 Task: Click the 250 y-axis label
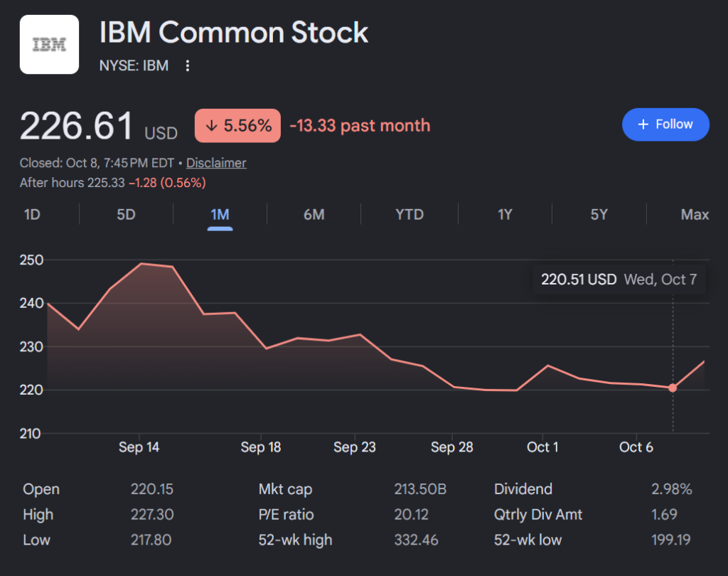(31, 260)
